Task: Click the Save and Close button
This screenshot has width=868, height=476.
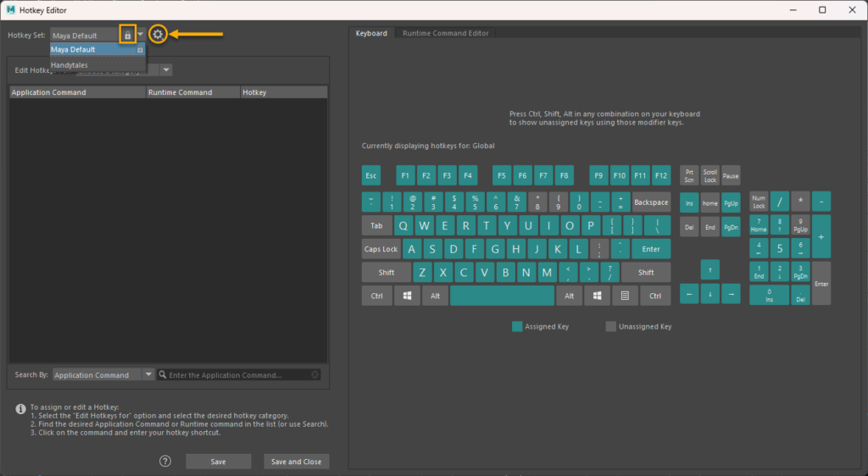Action: pyautogui.click(x=296, y=462)
